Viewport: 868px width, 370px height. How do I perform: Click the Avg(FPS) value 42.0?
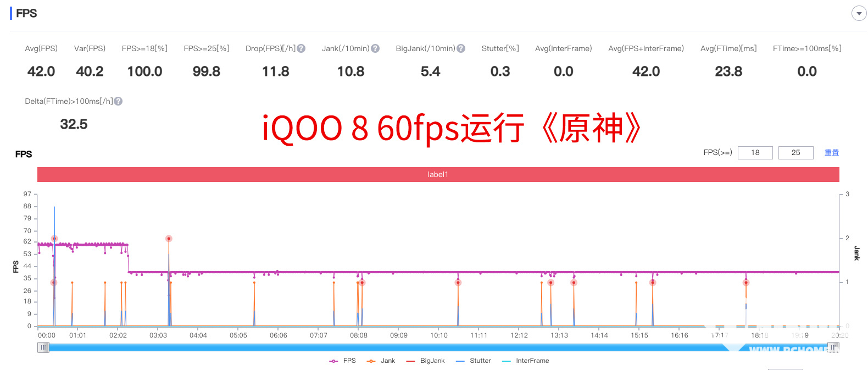click(x=41, y=71)
